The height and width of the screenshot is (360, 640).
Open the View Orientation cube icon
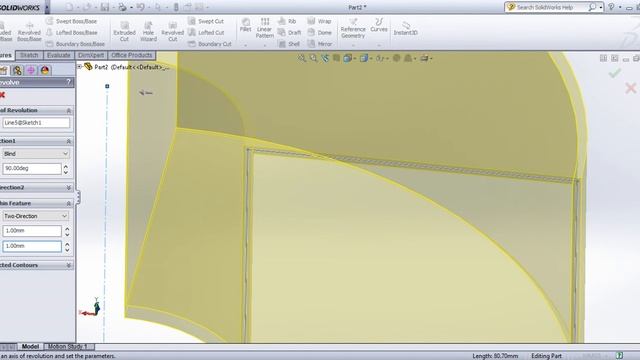(347, 58)
